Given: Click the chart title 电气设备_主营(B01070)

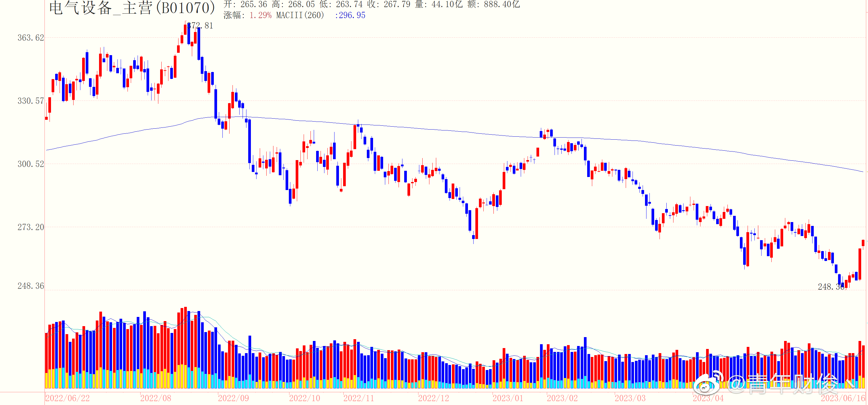Looking at the screenshot, I should (x=132, y=8).
